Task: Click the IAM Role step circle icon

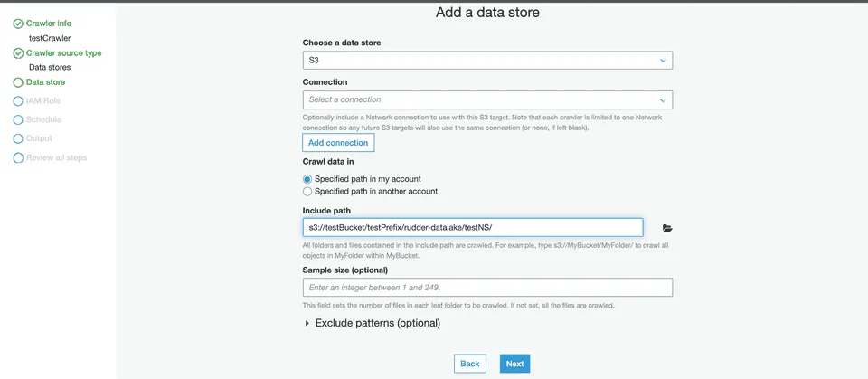Action: point(18,101)
